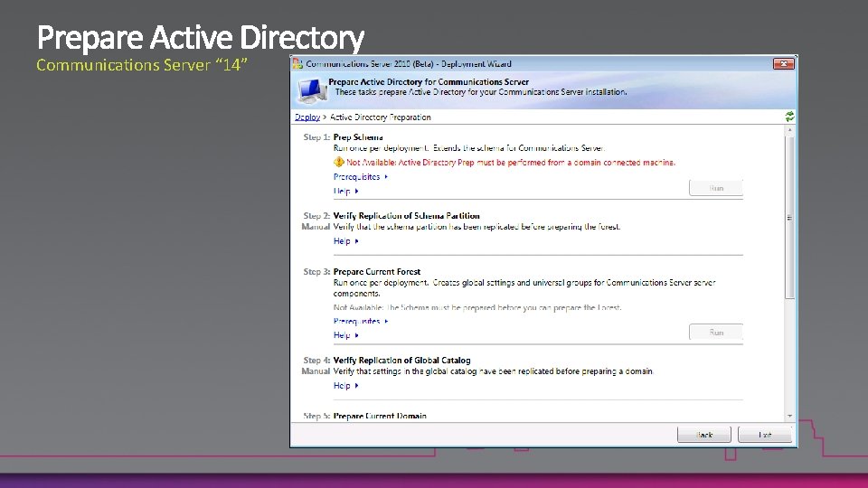The height and width of the screenshot is (488, 868).
Task: Click Verify Replication of Global Catalog title
Action: (401, 361)
